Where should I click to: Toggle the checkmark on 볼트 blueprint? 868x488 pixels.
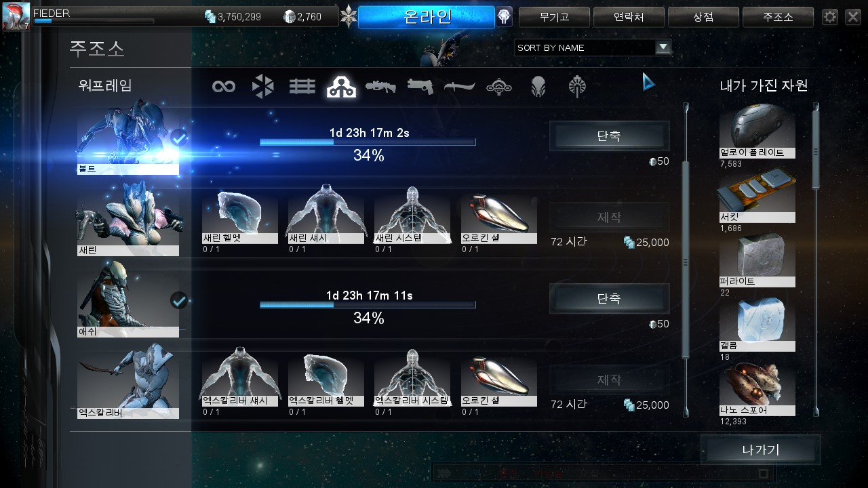point(179,138)
